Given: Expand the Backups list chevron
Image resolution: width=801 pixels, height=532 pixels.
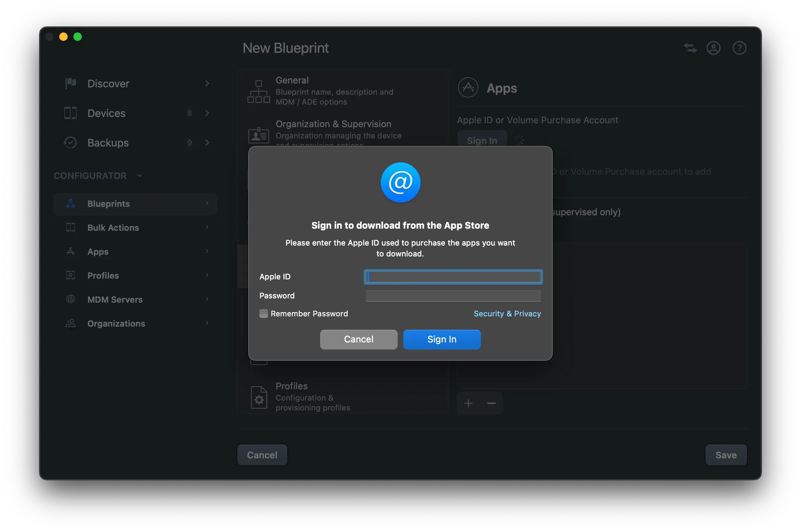Looking at the screenshot, I should [207, 143].
